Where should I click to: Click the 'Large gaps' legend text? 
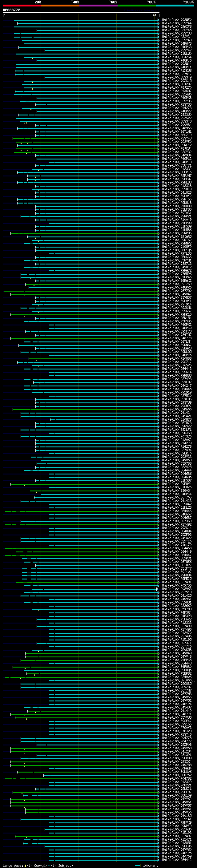13,865
